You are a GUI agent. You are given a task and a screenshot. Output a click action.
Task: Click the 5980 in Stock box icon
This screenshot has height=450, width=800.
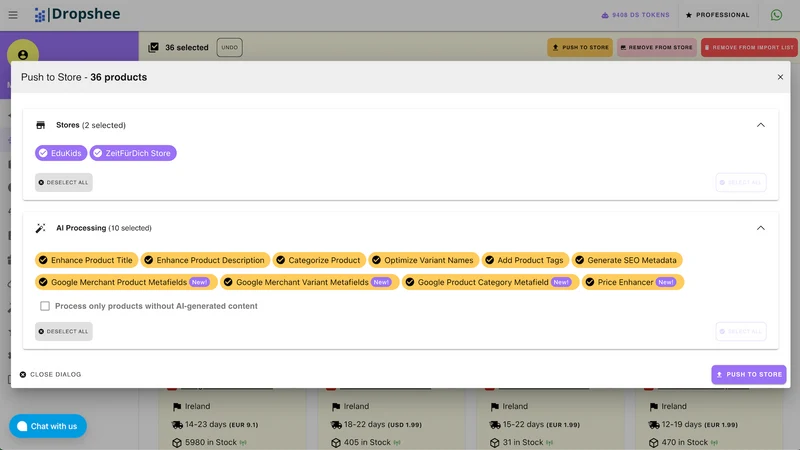pos(177,443)
